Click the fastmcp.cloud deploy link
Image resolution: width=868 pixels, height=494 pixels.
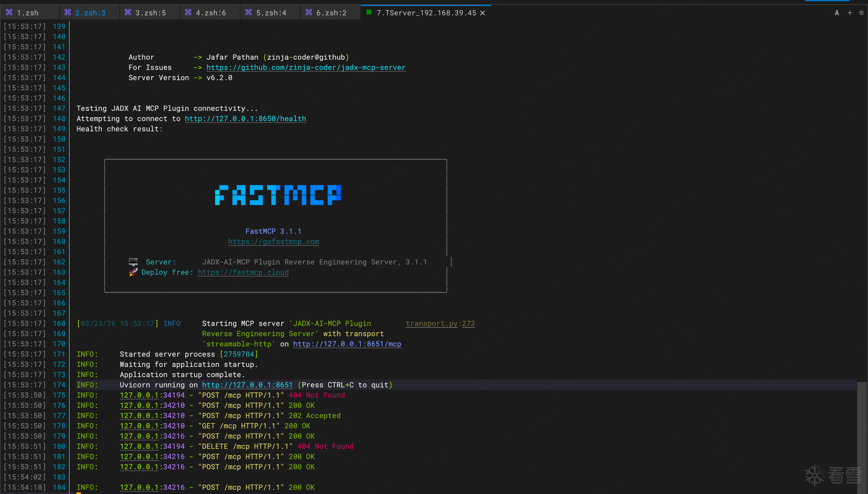tap(243, 272)
